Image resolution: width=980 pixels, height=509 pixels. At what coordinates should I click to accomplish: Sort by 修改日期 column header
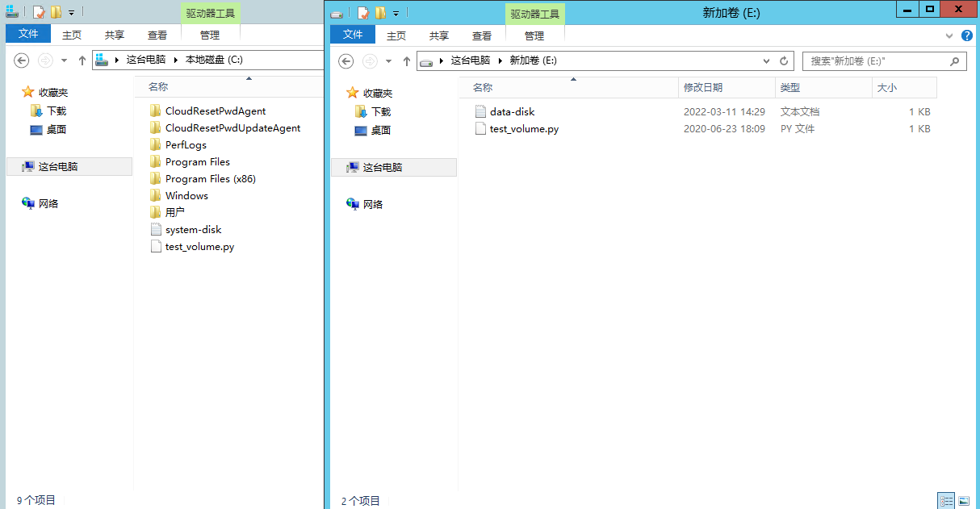703,87
